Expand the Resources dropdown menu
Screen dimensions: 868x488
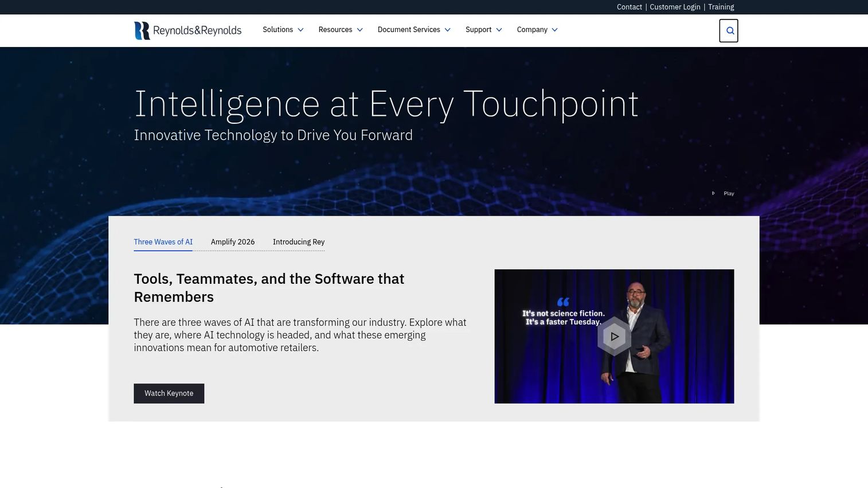pos(341,30)
